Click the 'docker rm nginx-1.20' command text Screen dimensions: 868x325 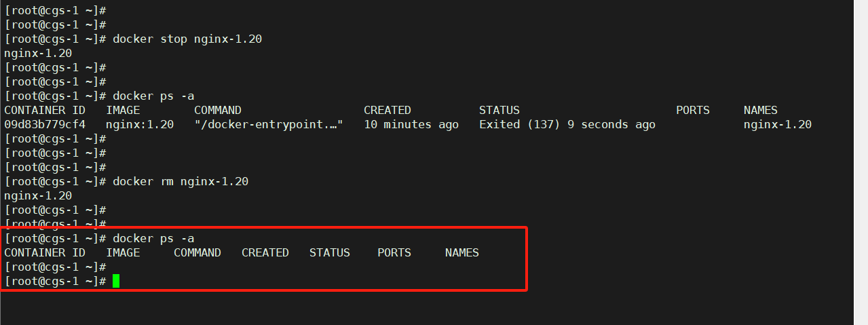click(181, 181)
